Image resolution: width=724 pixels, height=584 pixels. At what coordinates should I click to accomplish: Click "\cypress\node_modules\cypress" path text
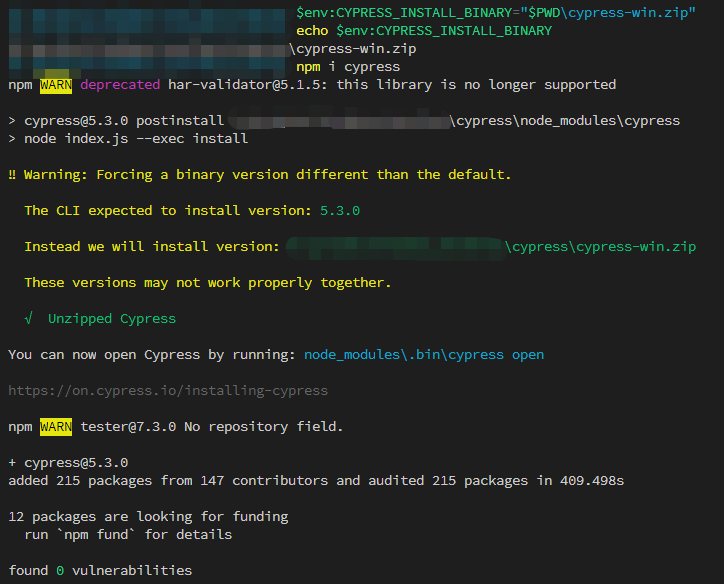point(564,121)
